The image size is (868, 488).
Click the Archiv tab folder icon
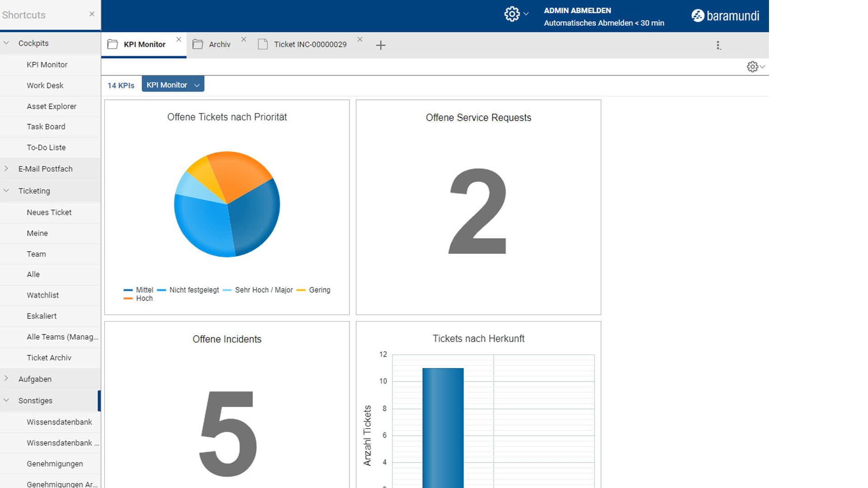[198, 44]
